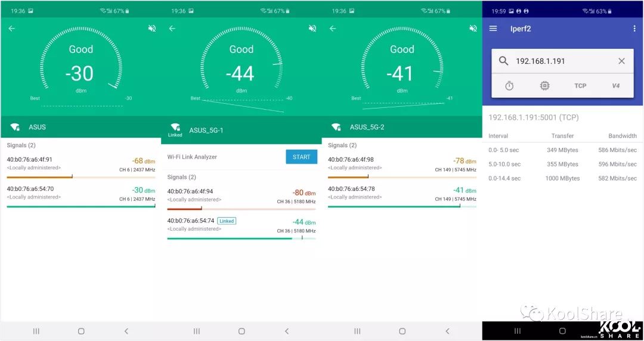Toggle mute sound on ASUS_5G-2 screen
The height and width of the screenshot is (341, 644).
pyautogui.click(x=473, y=29)
